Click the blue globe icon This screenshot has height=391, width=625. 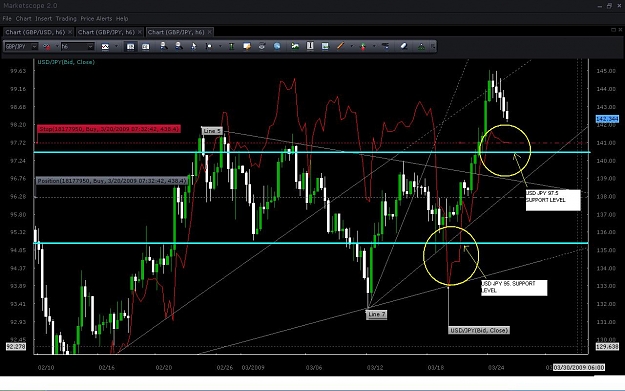[x=277, y=46]
